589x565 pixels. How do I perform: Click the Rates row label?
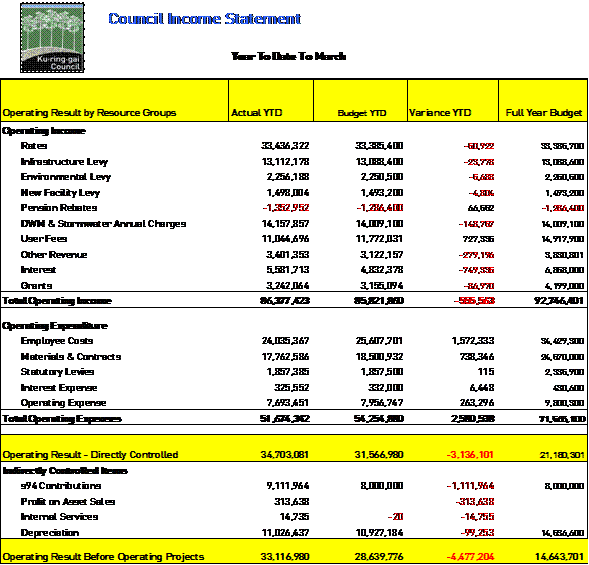click(34, 146)
